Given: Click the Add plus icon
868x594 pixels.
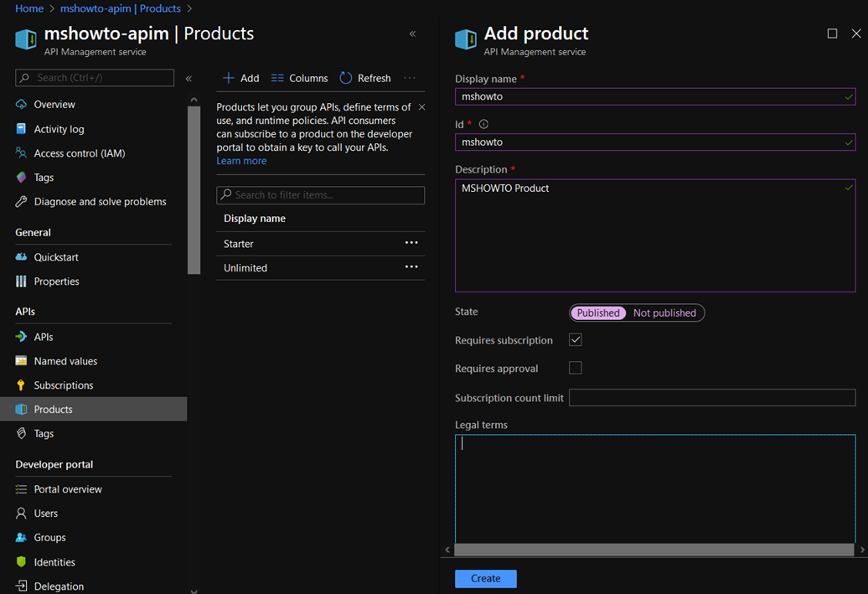Looking at the screenshot, I should tap(228, 78).
